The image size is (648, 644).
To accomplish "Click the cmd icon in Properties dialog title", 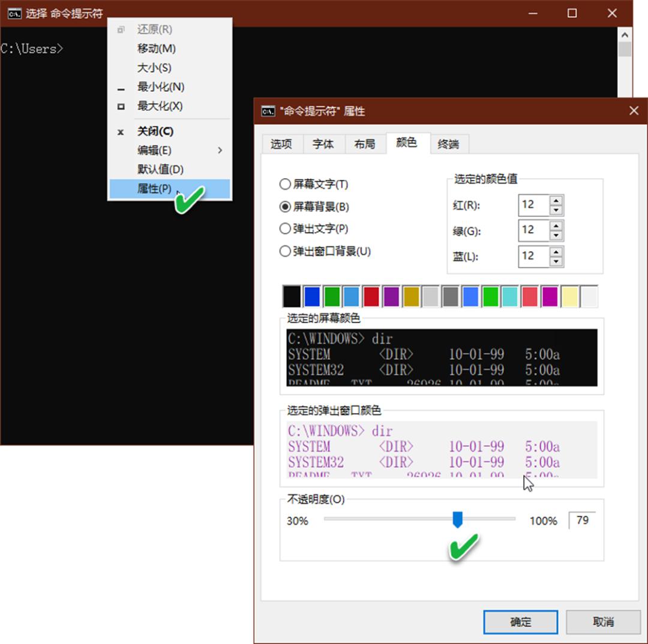I will (268, 111).
